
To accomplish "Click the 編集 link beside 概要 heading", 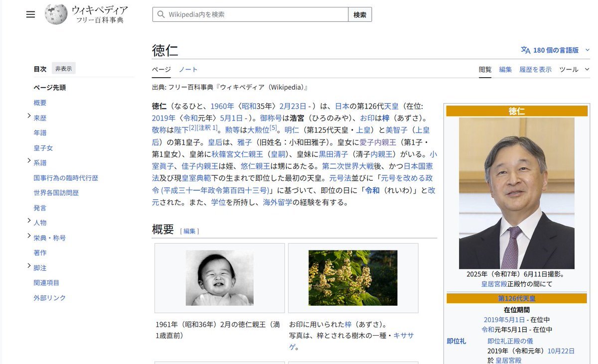I will click(189, 231).
